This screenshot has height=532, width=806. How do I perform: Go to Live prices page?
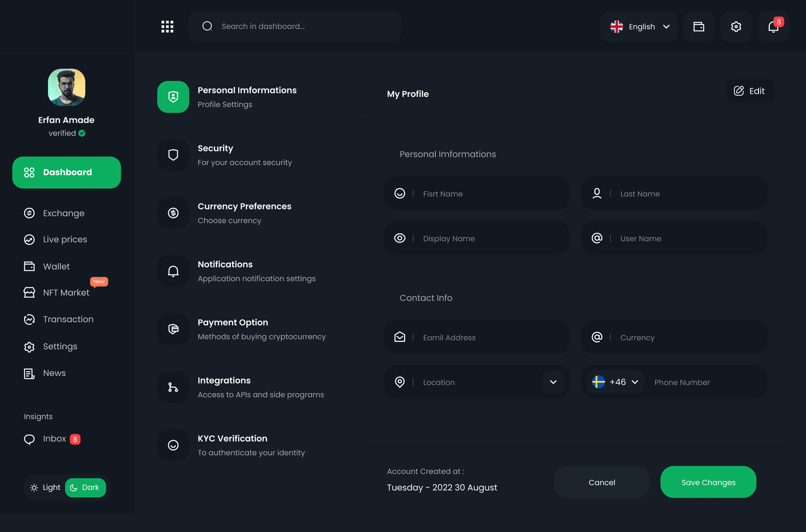(55, 240)
